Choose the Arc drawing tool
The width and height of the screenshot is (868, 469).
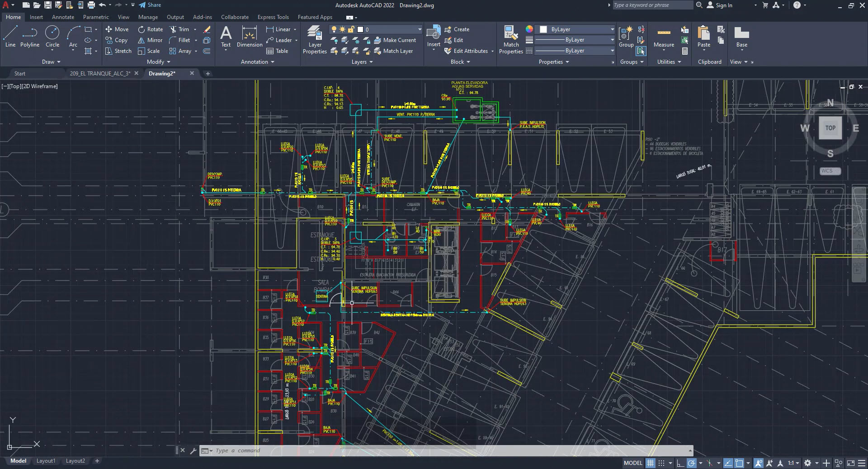coord(73,36)
